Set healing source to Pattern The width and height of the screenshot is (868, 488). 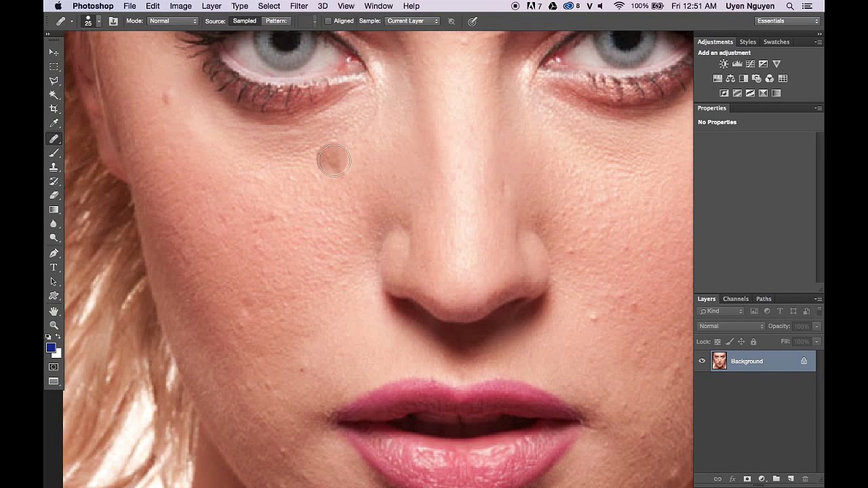pyautogui.click(x=275, y=21)
